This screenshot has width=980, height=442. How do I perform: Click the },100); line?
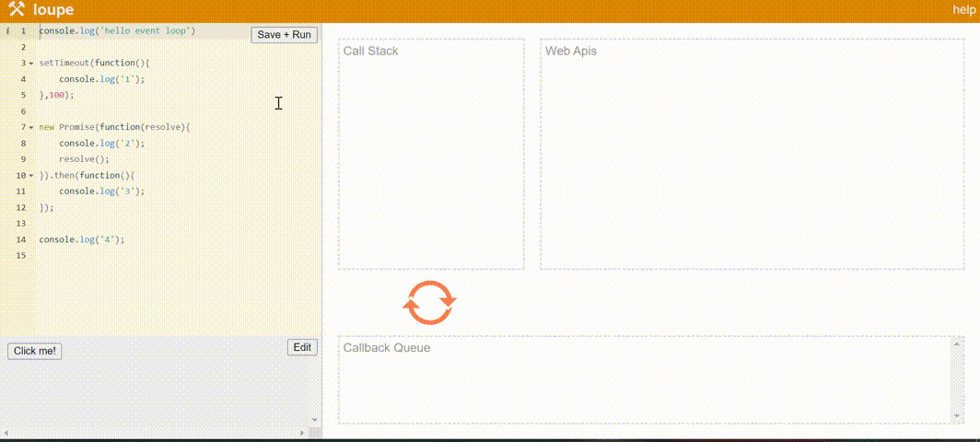[x=56, y=95]
